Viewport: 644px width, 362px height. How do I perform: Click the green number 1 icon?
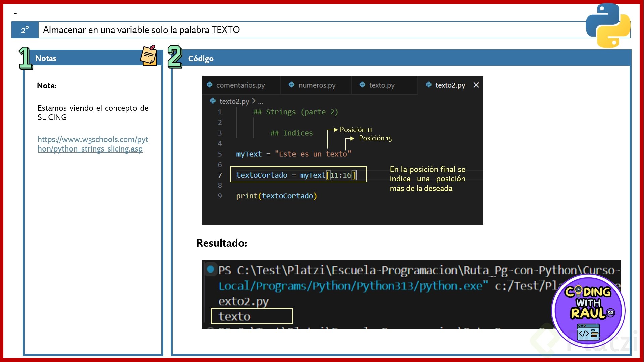tap(25, 58)
